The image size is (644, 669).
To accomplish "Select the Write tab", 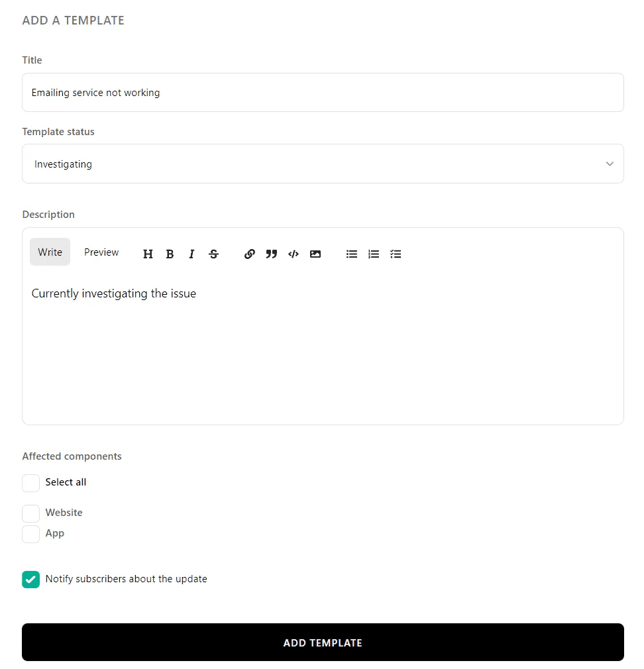I will (x=50, y=252).
